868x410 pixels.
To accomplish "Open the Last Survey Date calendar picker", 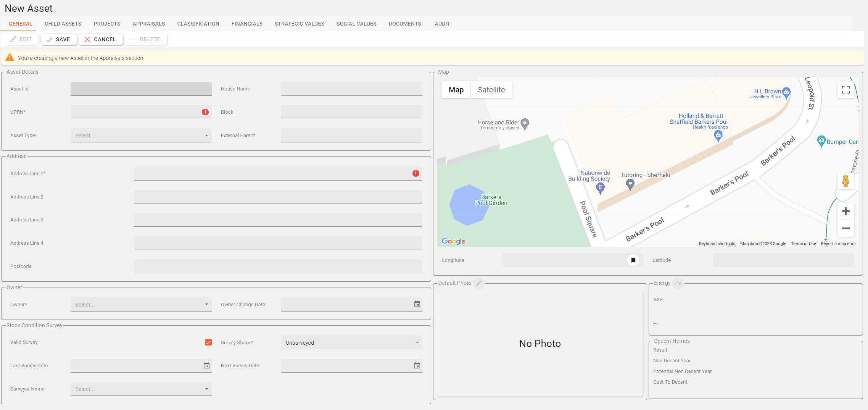I will coord(206,366).
